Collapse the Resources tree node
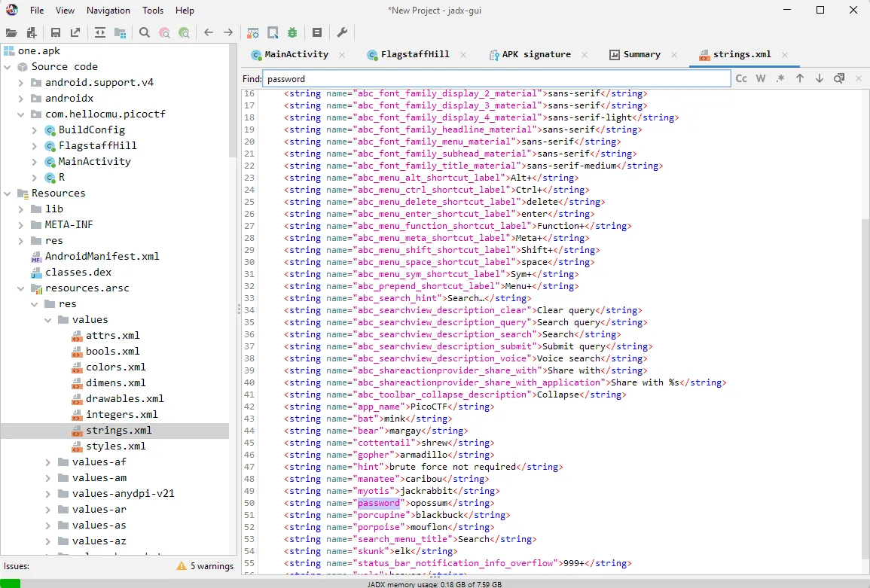 (8, 193)
